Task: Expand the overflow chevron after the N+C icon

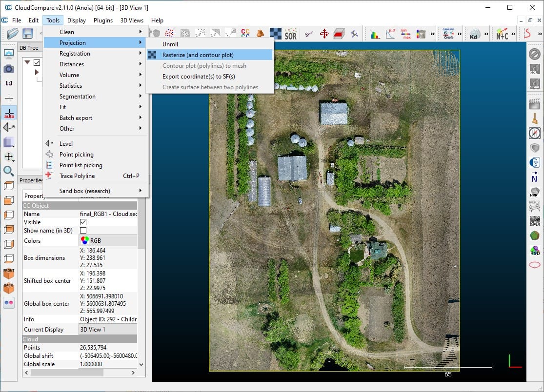Action: pyautogui.click(x=513, y=34)
